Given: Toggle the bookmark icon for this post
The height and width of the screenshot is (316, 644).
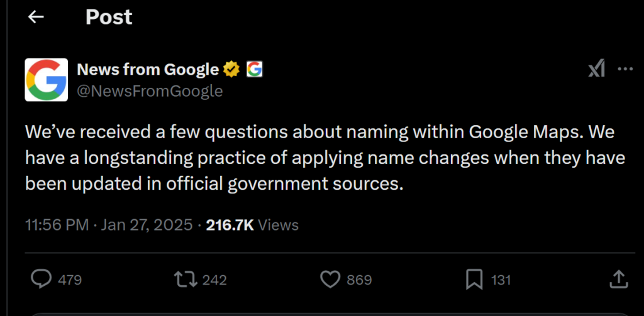Looking at the screenshot, I should coord(474,280).
